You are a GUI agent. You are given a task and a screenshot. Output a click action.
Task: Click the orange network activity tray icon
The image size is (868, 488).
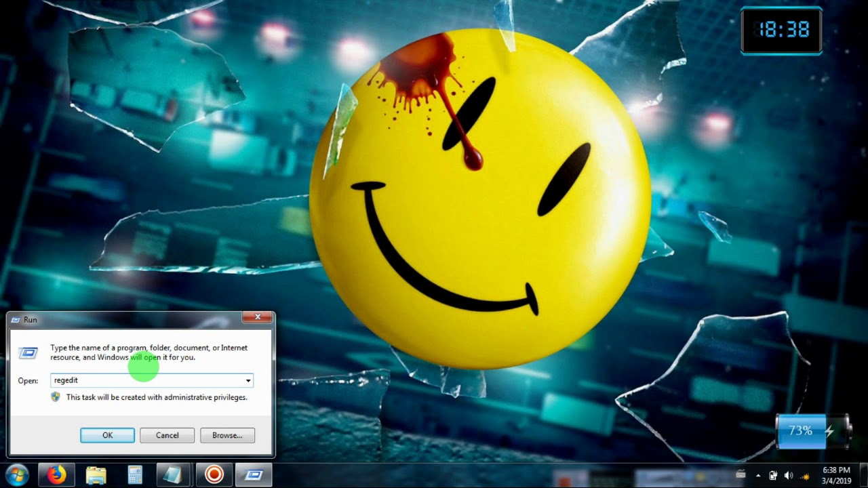(805, 476)
